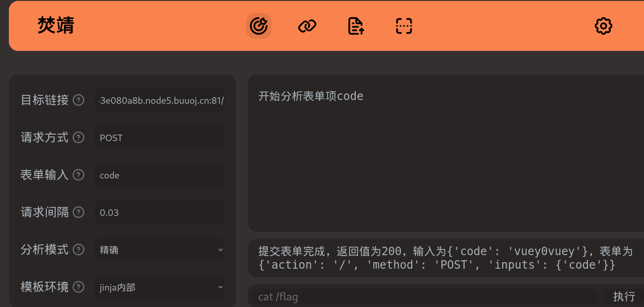644x307 pixels.
Task: Click help icon beside 表单输入
Action: [79, 175]
